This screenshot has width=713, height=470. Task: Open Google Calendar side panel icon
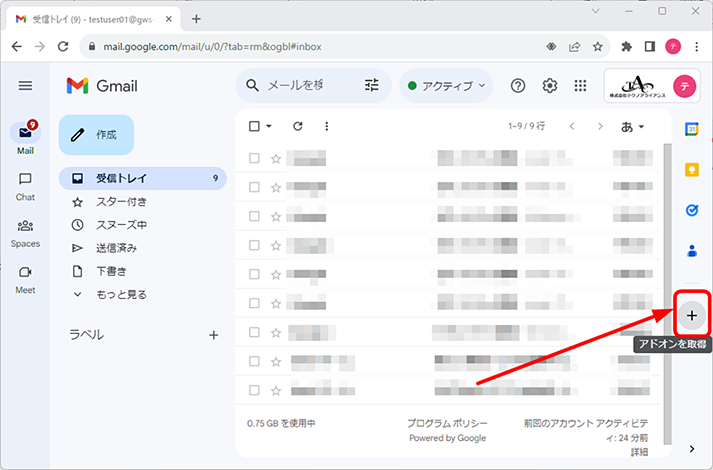(x=692, y=129)
